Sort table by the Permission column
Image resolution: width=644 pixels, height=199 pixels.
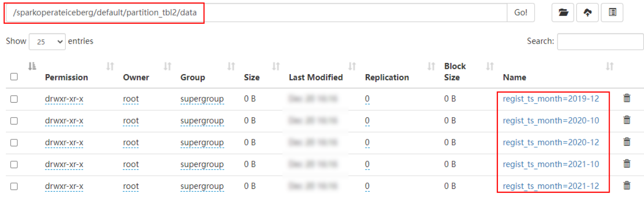point(66,77)
